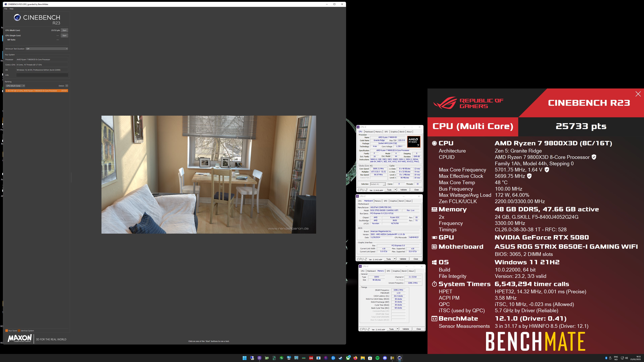Screen dimensions: 644x362
Task: Open SPD tab in bottom CPU-Z Memory window
Action: (x=388, y=271)
